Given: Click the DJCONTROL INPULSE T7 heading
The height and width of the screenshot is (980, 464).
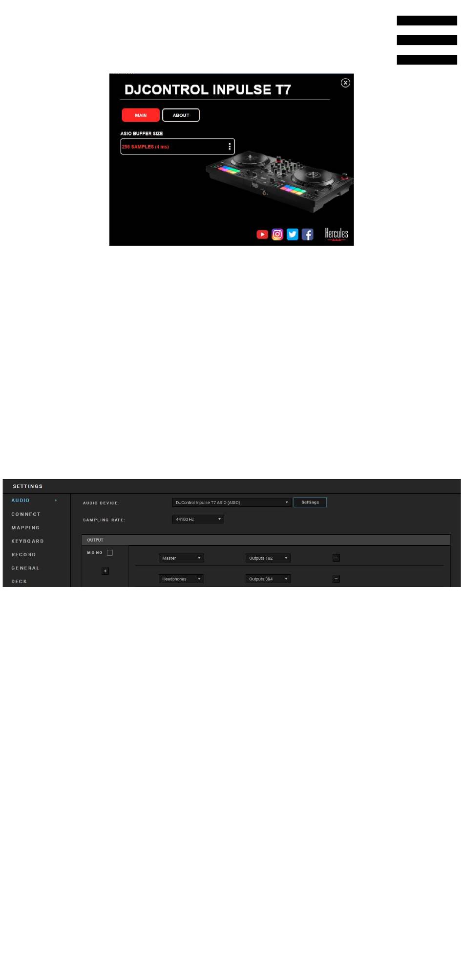Looking at the screenshot, I should (x=208, y=90).
